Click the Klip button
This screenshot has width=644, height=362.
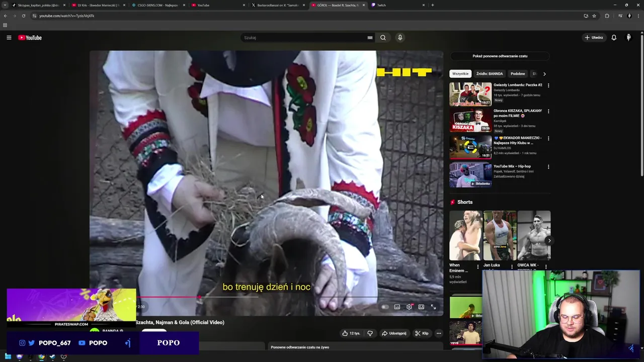[422, 333]
